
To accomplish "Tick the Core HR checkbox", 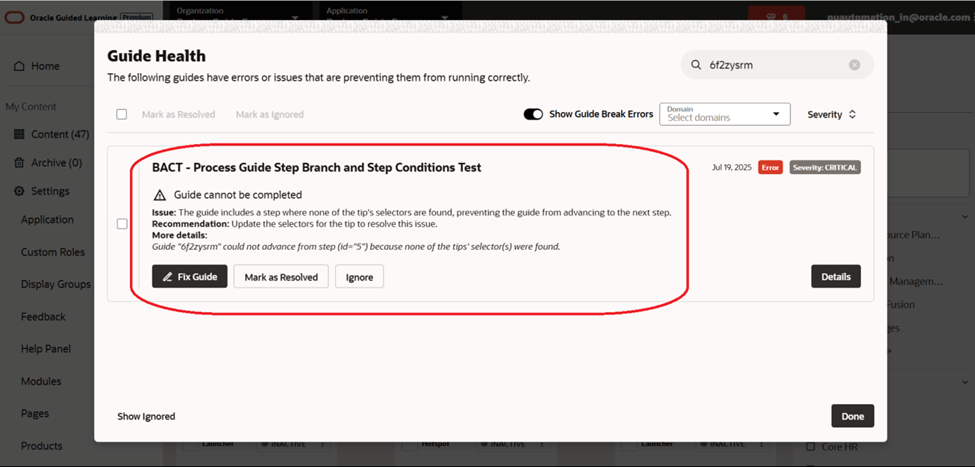I will click(810, 446).
